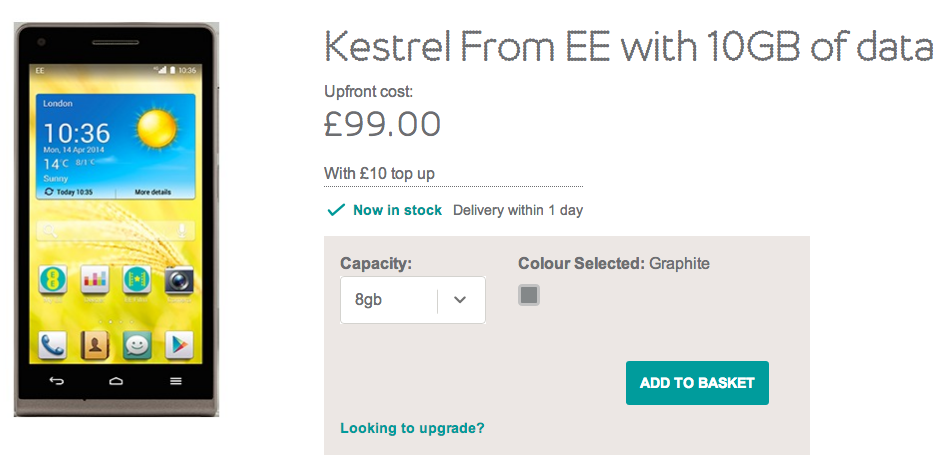Image resolution: width=942 pixels, height=468 pixels.
Task: Click the microphone icon in search bar
Action: tap(182, 230)
